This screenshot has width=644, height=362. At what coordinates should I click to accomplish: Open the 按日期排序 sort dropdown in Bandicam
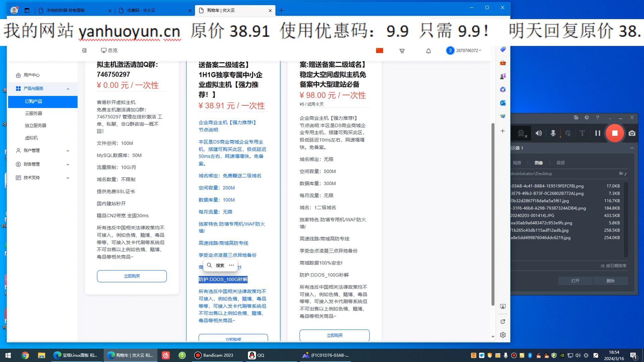(x=613, y=266)
